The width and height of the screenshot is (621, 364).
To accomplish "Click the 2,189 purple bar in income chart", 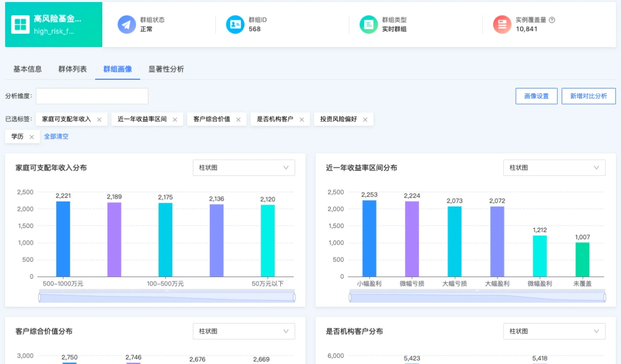I will 114,240.
